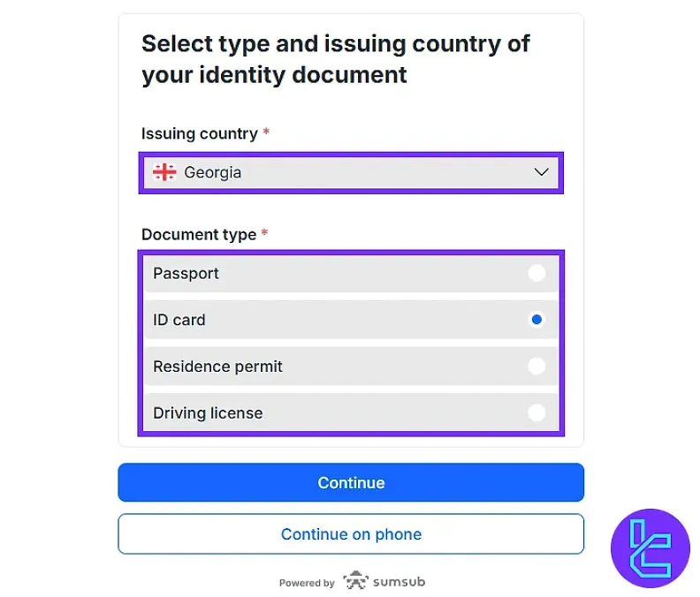This screenshot has width=700, height=597.
Task: Click the Issuing country field label
Action: point(199,134)
